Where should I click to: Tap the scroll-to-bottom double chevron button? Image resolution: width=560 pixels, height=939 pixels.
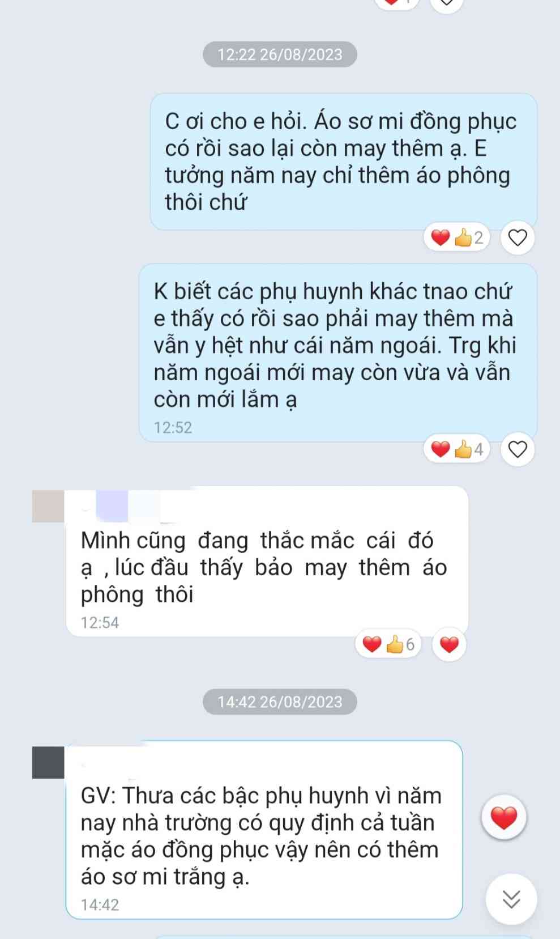coord(511,899)
